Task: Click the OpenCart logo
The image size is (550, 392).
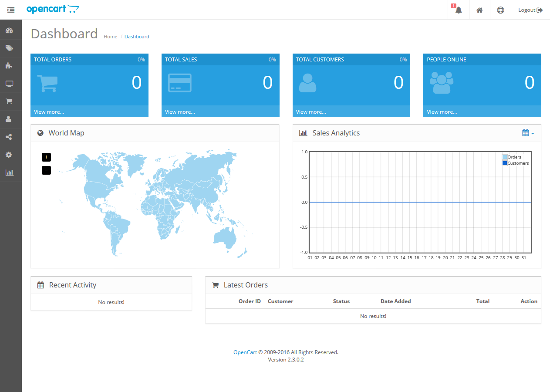Action: [53, 9]
